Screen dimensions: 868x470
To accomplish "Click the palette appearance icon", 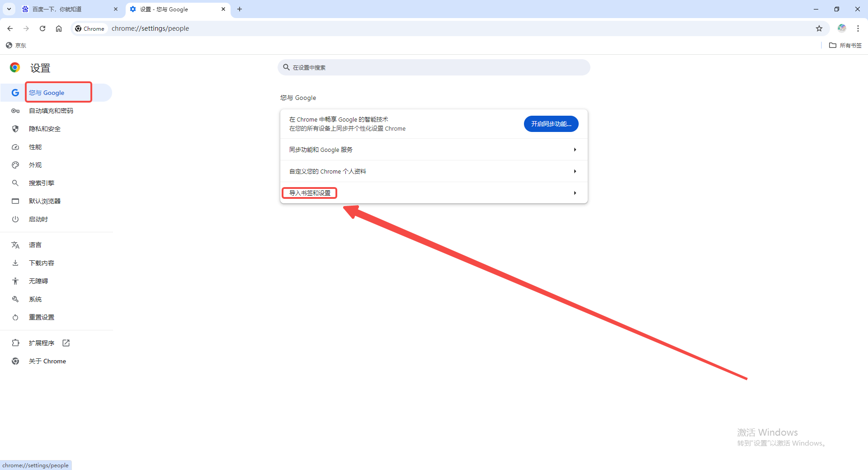I will click(15, 165).
